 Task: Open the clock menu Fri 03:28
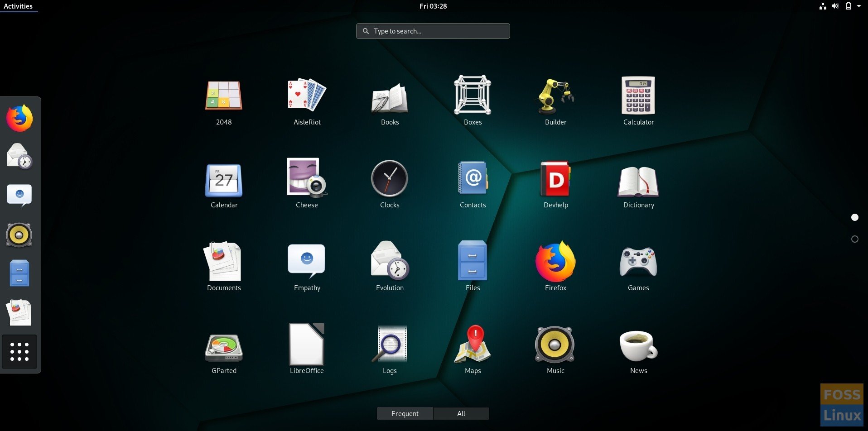pos(433,6)
